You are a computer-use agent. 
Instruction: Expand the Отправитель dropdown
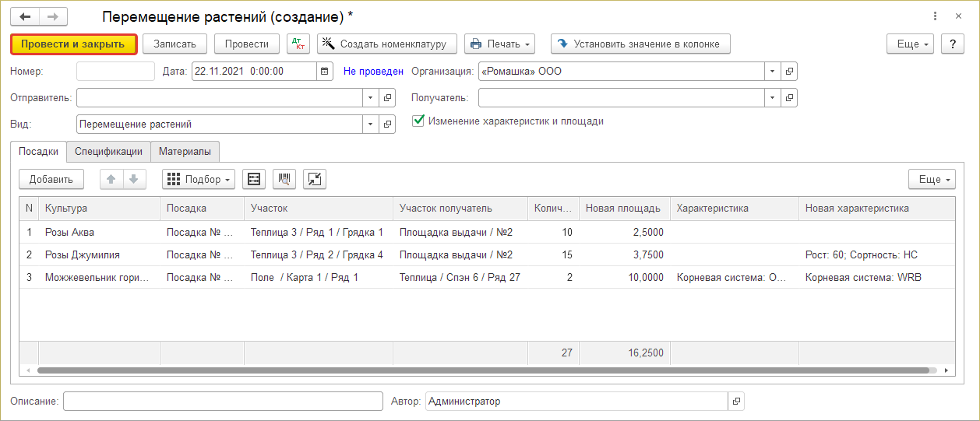[x=370, y=98]
